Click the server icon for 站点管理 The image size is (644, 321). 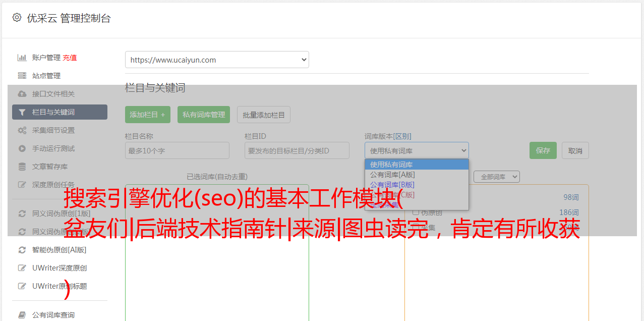click(x=22, y=76)
